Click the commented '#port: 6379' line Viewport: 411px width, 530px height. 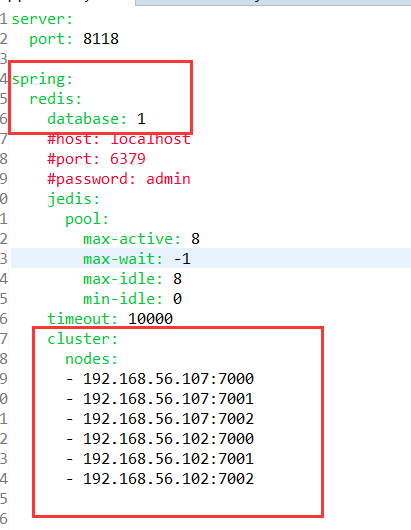pyautogui.click(x=97, y=159)
